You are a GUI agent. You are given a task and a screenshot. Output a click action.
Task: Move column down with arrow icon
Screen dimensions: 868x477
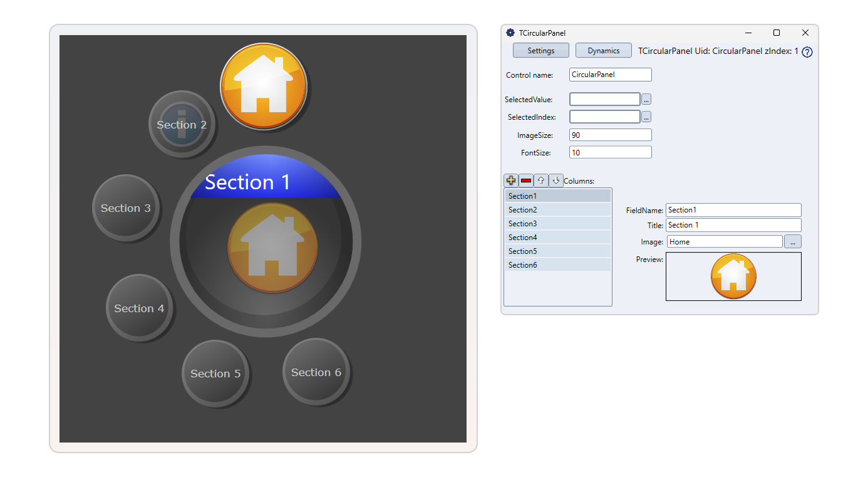(x=556, y=181)
